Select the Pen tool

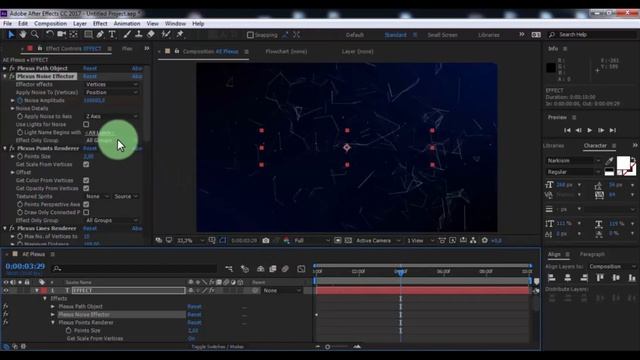(100, 35)
